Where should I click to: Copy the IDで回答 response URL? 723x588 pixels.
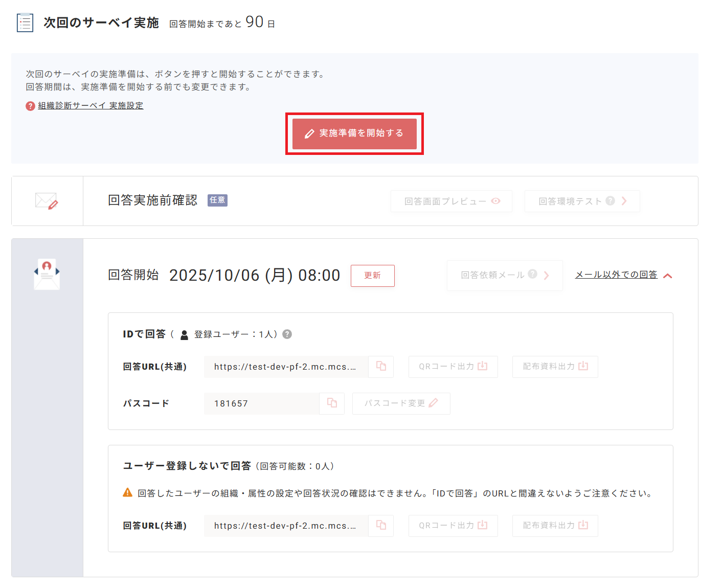(x=381, y=366)
